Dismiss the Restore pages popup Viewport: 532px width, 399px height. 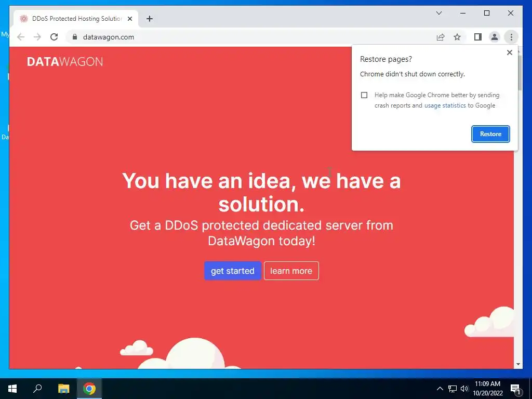[509, 52]
